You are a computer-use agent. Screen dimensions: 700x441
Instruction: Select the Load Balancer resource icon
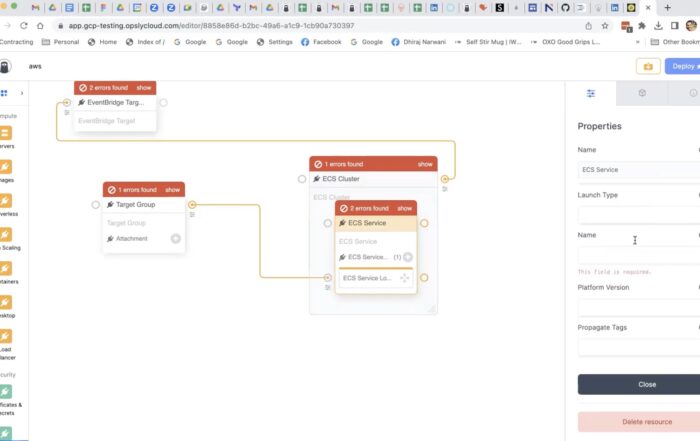point(6,336)
